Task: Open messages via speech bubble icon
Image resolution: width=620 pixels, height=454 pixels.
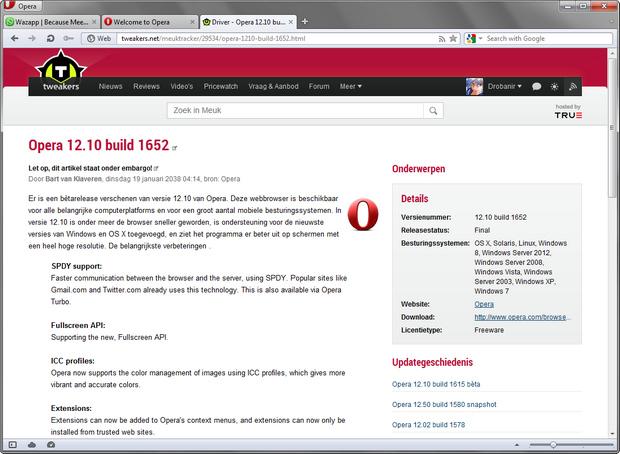Action: [536, 86]
